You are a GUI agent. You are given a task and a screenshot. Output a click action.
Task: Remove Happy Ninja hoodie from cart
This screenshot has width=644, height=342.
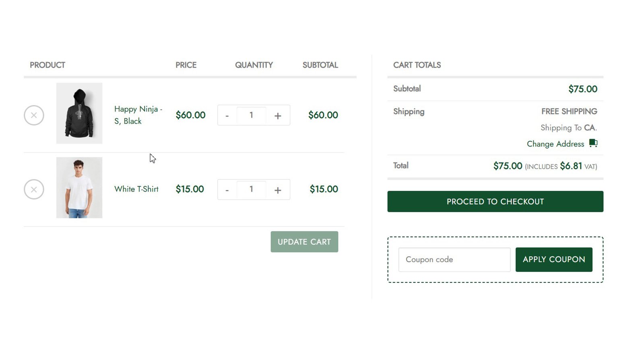click(34, 115)
